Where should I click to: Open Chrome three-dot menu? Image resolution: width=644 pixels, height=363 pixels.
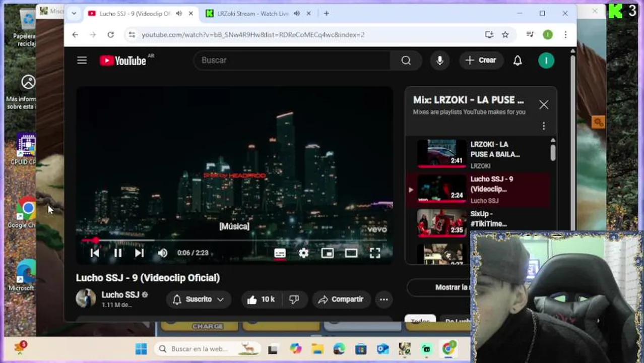[565, 35]
